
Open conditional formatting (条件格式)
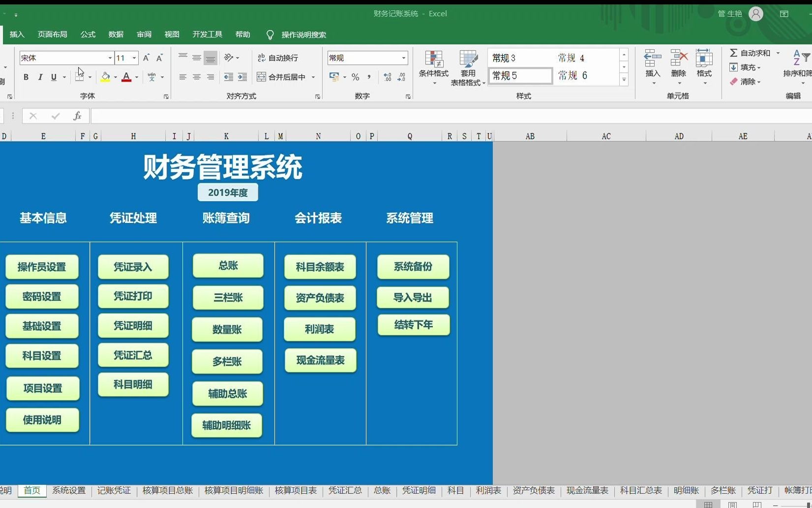click(434, 67)
